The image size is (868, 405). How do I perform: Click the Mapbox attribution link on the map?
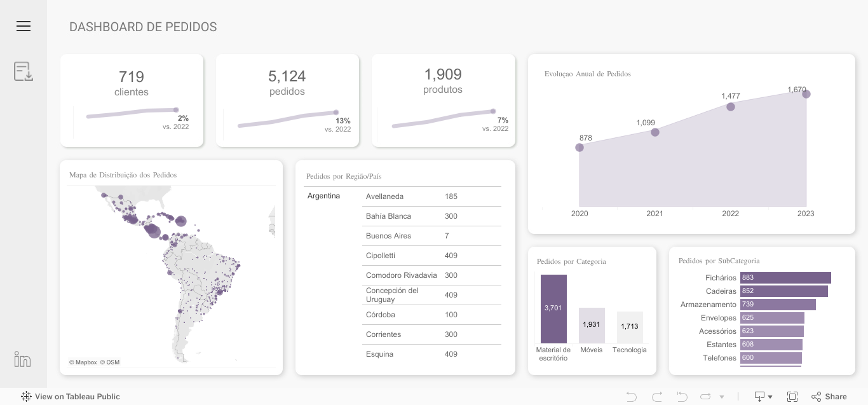coord(83,362)
